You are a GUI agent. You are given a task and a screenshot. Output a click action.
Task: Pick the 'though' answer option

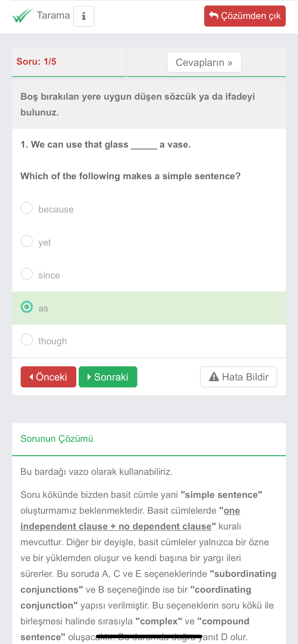tap(27, 340)
